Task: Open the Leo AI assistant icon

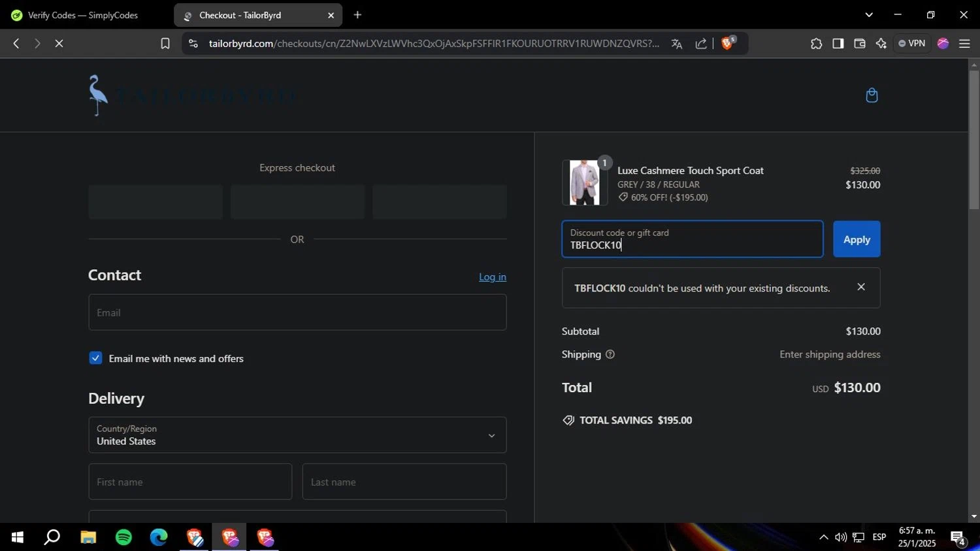Action: tap(881, 44)
